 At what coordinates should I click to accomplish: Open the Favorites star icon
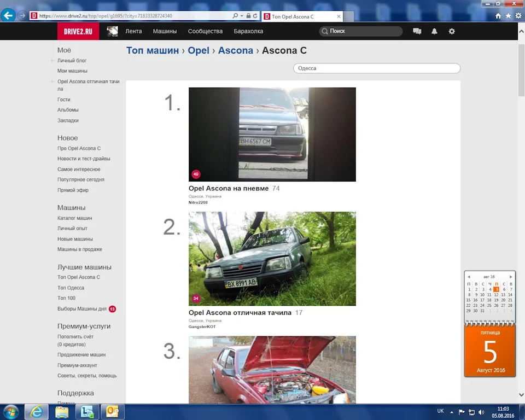508,16
